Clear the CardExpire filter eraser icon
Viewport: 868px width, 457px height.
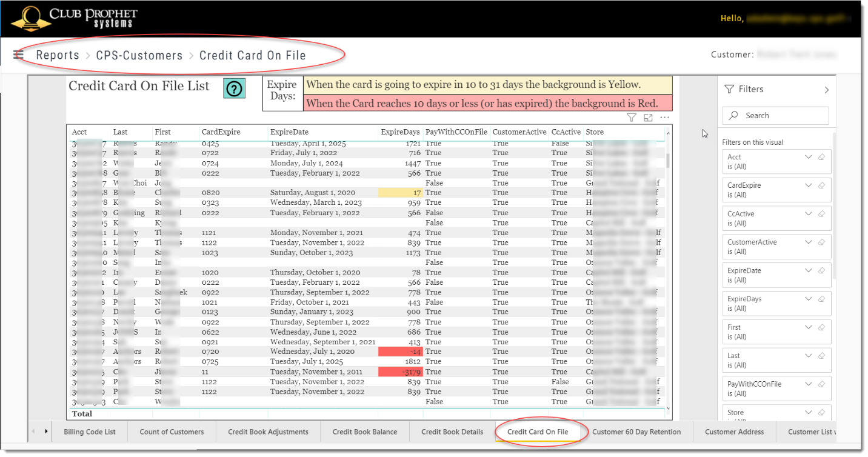[821, 185]
